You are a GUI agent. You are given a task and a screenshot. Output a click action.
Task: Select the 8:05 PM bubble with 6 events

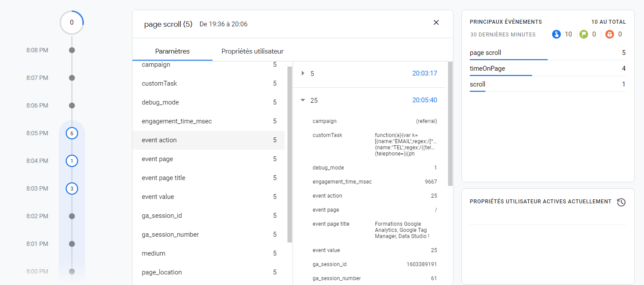[72, 133]
